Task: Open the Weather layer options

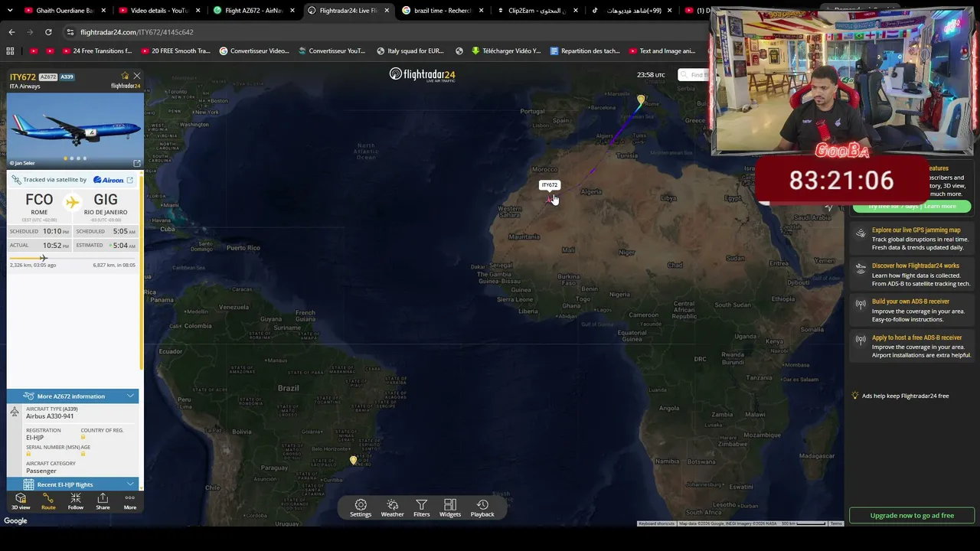Action: coord(392,508)
